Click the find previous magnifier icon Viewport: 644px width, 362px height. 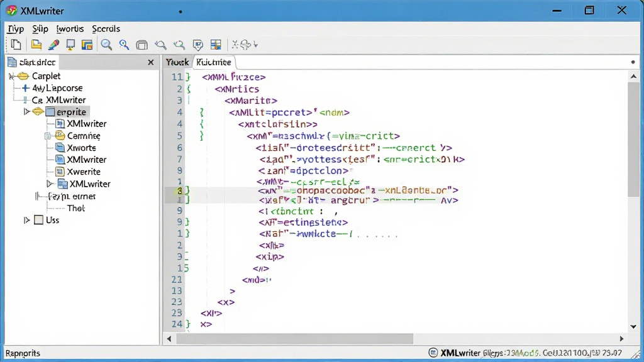(160, 45)
